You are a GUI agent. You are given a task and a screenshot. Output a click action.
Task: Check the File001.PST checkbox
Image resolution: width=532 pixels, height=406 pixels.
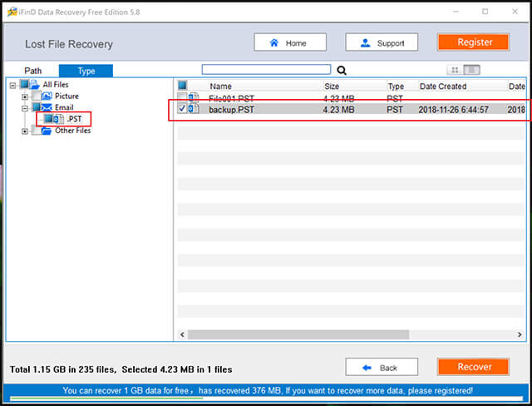(183, 97)
